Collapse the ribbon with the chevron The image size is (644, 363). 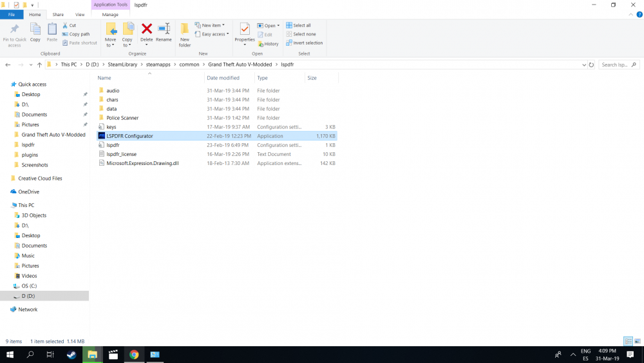tap(631, 14)
